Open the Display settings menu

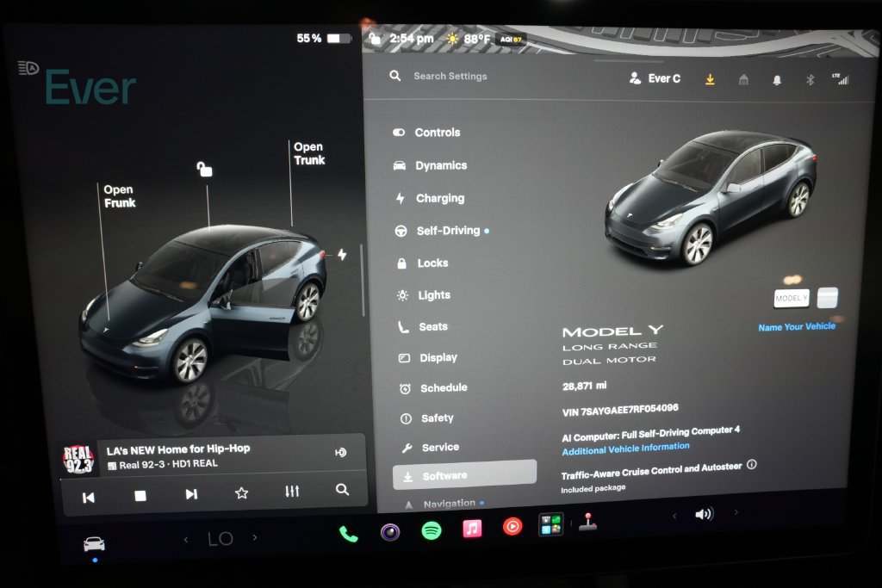tap(428, 357)
